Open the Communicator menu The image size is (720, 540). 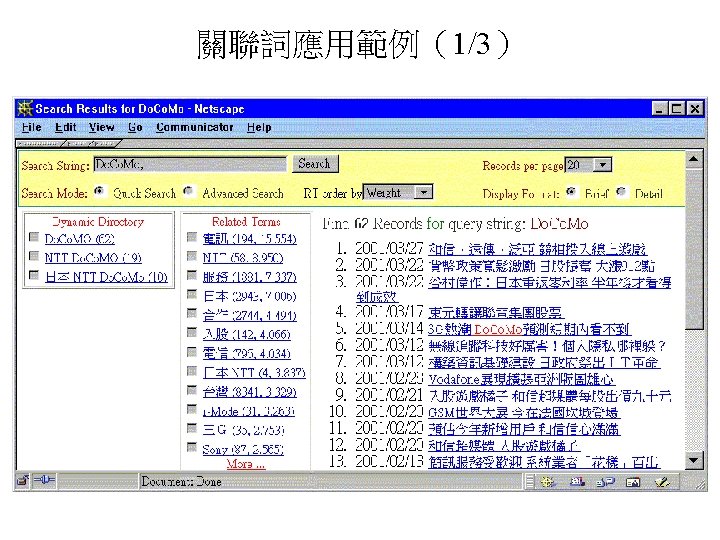tap(195, 127)
